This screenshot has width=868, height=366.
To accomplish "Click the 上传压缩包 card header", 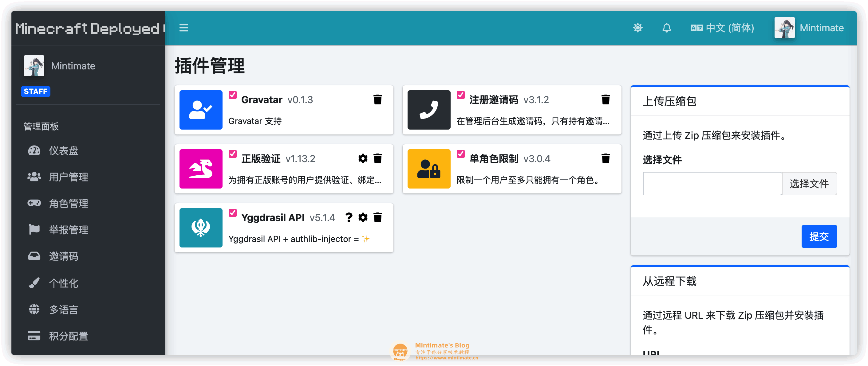I will [740, 101].
